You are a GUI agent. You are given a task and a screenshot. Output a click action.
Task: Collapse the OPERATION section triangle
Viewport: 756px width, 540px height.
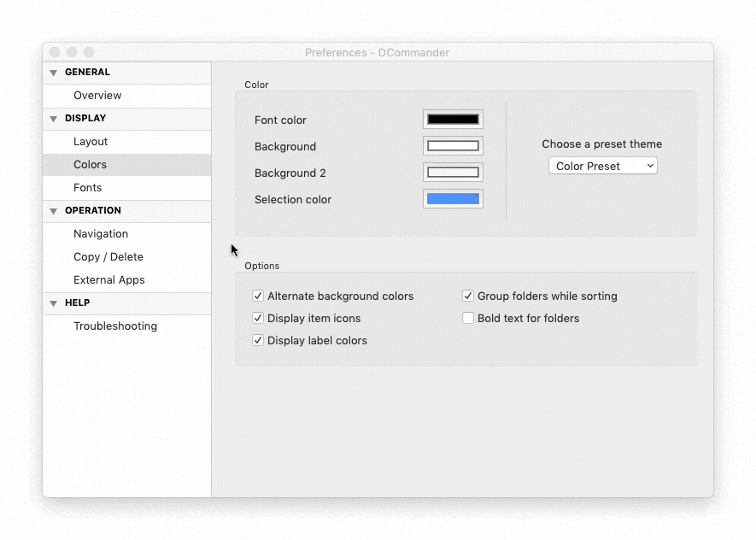pyautogui.click(x=54, y=211)
